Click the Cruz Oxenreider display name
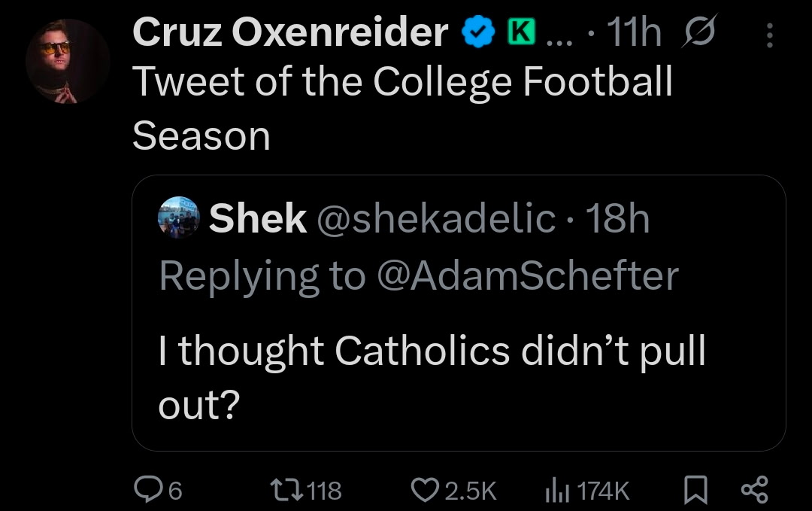The height and width of the screenshot is (511, 812). pyautogui.click(x=290, y=33)
